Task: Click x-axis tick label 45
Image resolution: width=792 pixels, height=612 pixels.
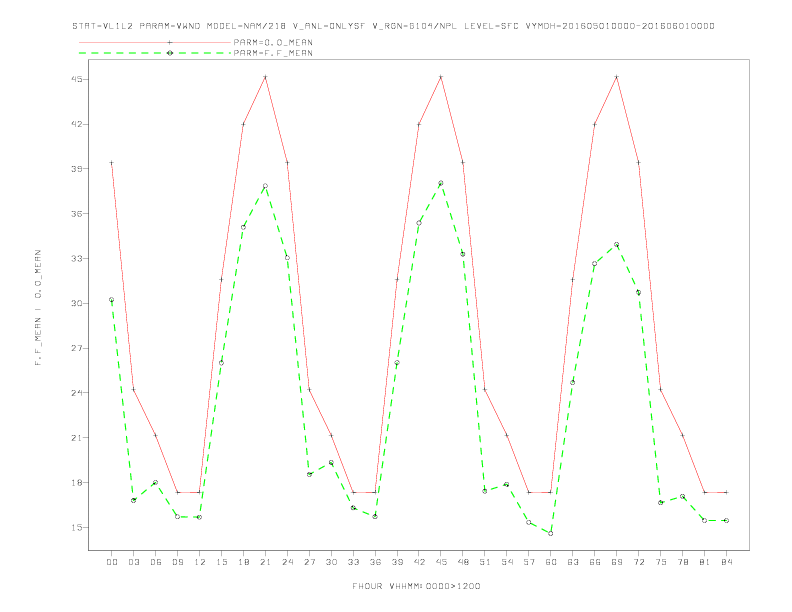Action: tap(441, 562)
